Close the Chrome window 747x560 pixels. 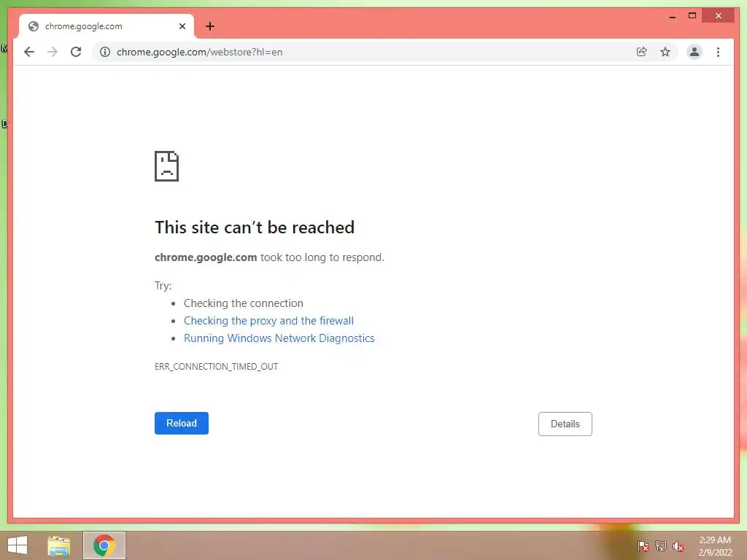(x=719, y=16)
